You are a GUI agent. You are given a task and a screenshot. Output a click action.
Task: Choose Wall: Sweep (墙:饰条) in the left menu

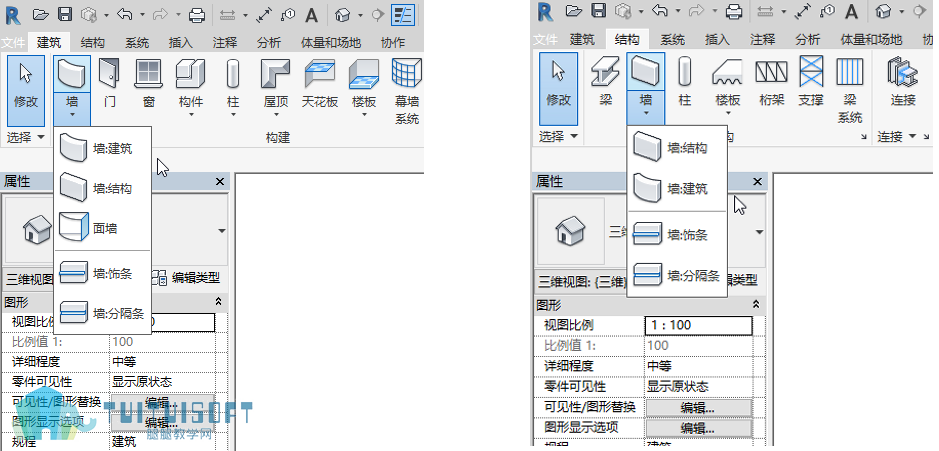pos(102,274)
